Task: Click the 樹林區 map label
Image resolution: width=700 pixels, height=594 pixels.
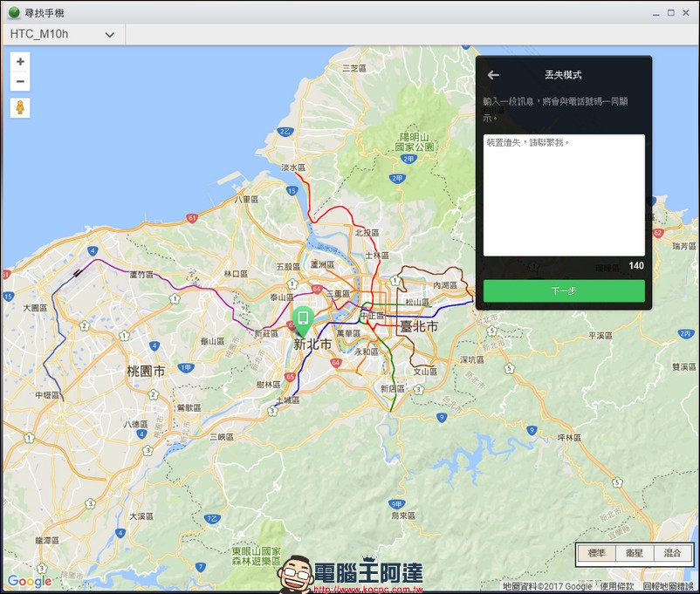Action: pos(269,385)
